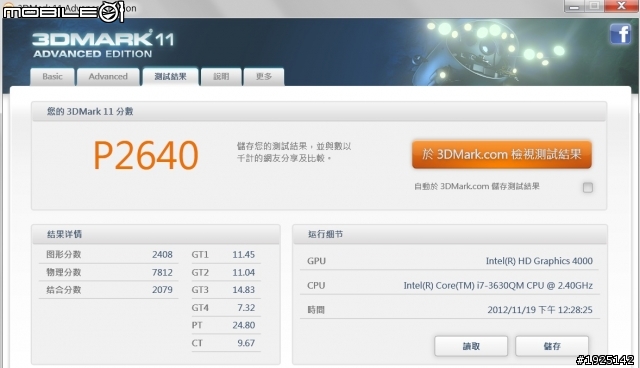Click the GT4 result 7.32
640x368 pixels.
(246, 308)
